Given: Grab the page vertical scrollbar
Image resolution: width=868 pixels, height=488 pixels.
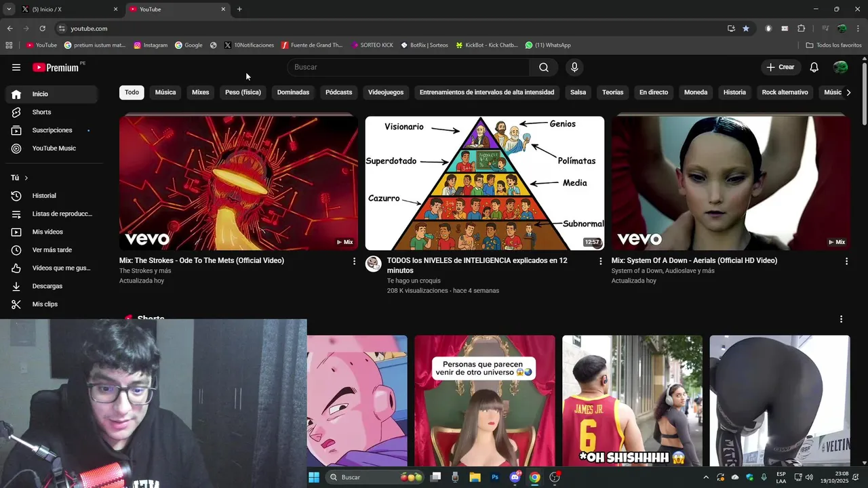Looking at the screenshot, I should coord(864,93).
